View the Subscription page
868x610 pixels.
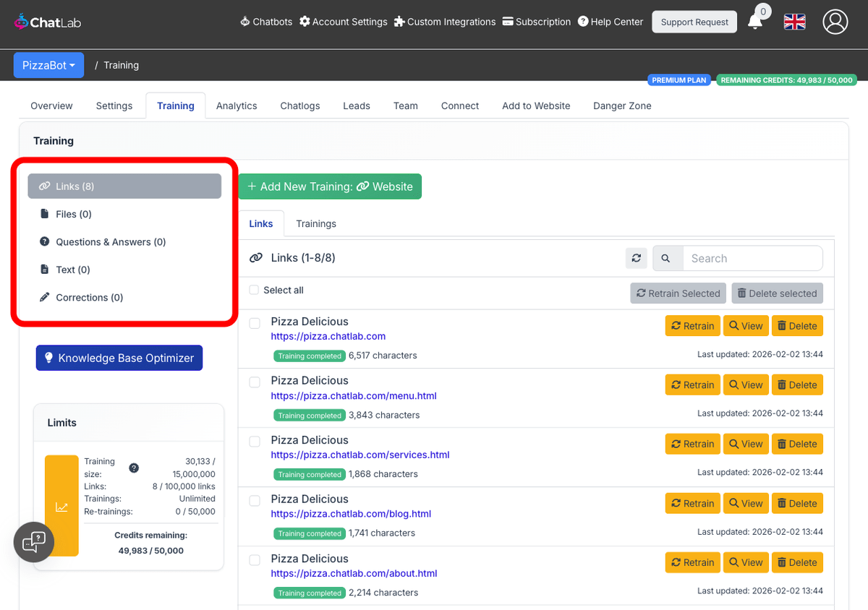[536, 22]
